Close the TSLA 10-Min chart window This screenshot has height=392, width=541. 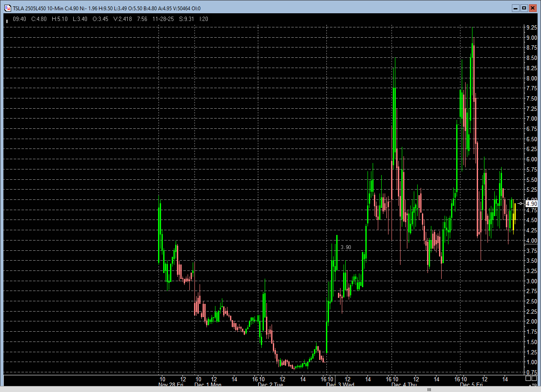coord(532,8)
